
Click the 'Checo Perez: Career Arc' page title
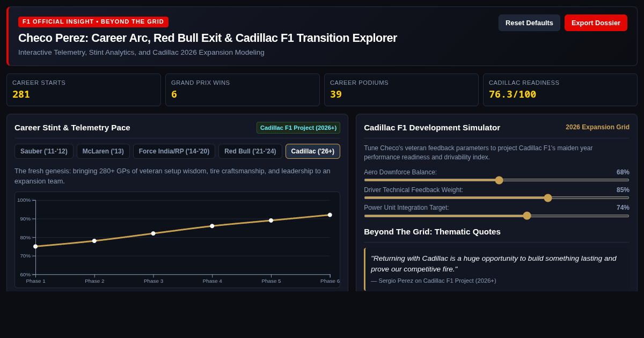pos(208,38)
